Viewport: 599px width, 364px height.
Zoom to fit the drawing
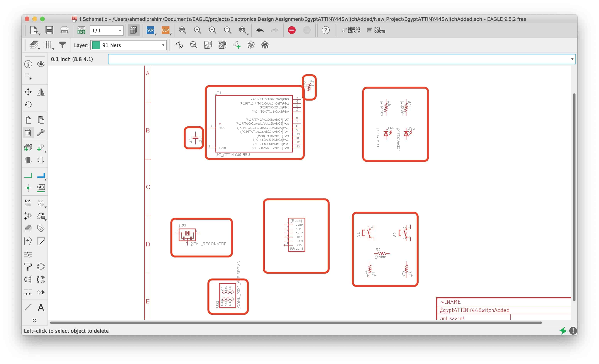(x=182, y=30)
